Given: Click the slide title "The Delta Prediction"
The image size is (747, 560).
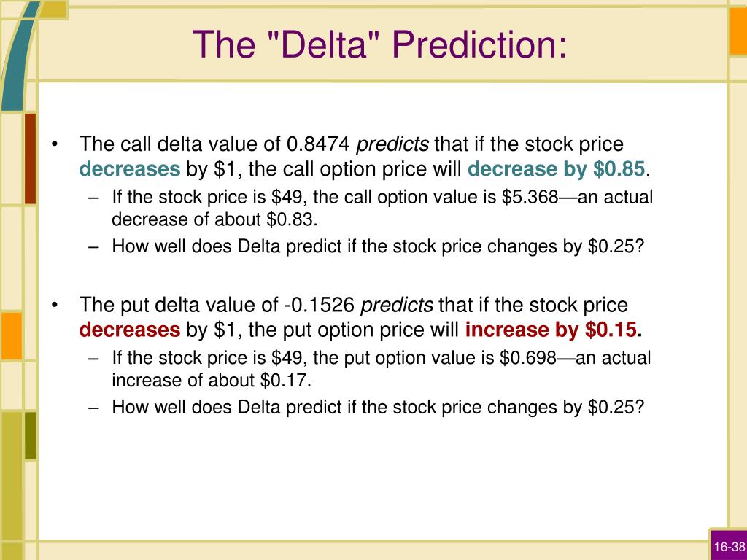Looking at the screenshot, I should [379, 44].
